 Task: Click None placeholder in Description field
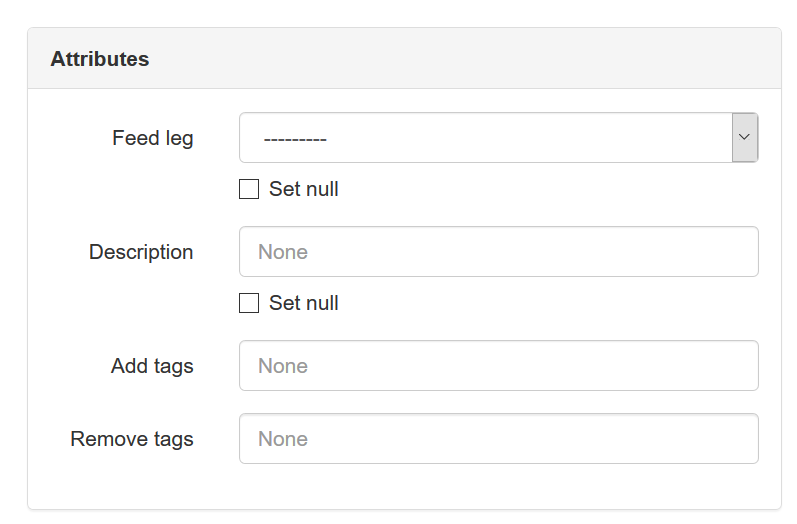pos(283,252)
